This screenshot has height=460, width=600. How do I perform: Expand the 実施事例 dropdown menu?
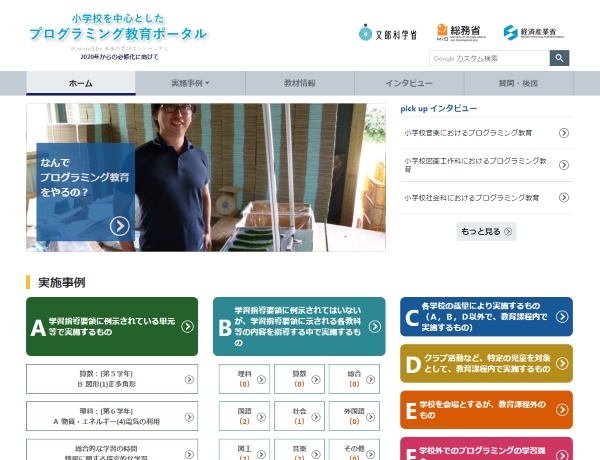190,83
